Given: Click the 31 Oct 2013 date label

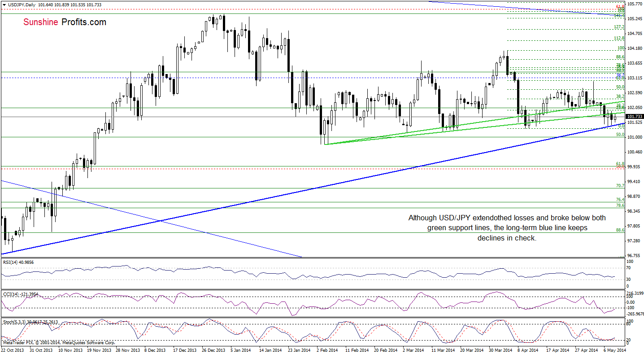Looking at the screenshot, I should point(41,350).
